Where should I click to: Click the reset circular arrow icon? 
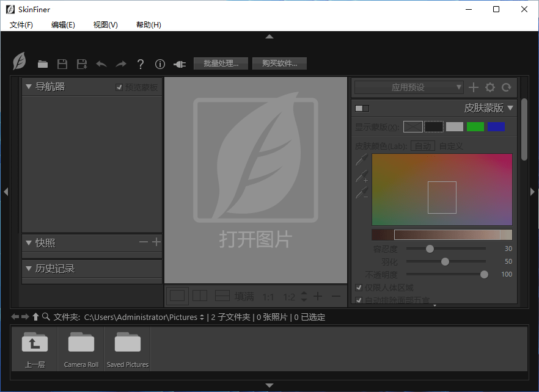507,87
